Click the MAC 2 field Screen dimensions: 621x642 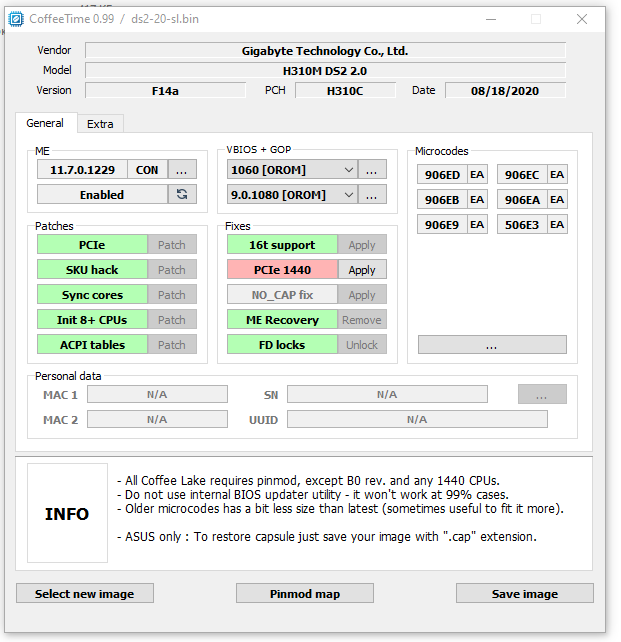pyautogui.click(x=157, y=419)
